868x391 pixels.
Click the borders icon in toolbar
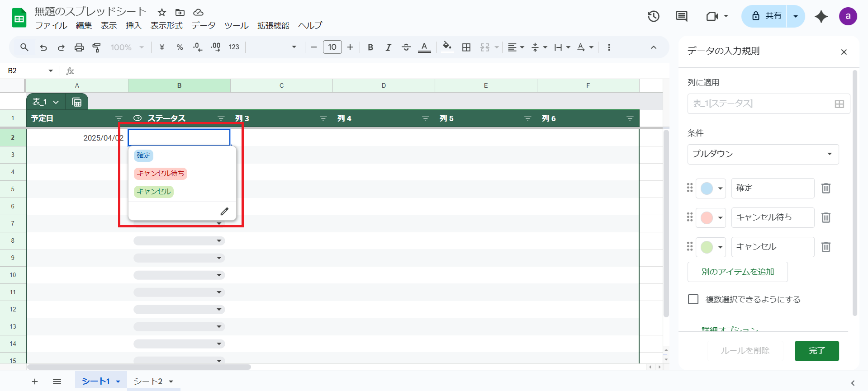pos(466,47)
